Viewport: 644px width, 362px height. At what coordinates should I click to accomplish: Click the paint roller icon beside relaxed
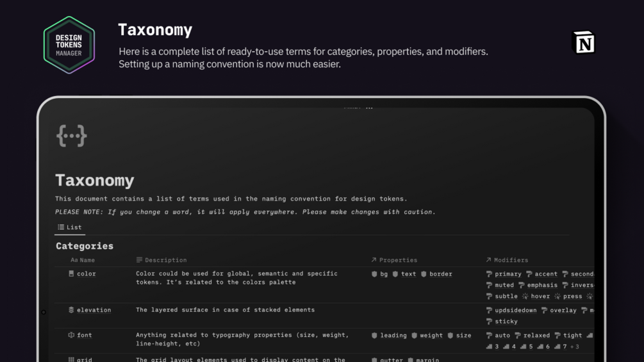tap(518, 335)
